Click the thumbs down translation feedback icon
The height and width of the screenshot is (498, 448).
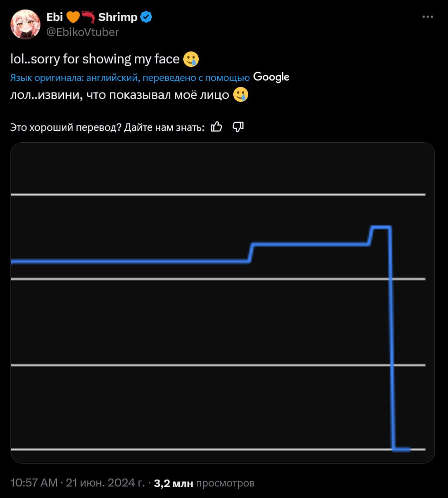(238, 127)
